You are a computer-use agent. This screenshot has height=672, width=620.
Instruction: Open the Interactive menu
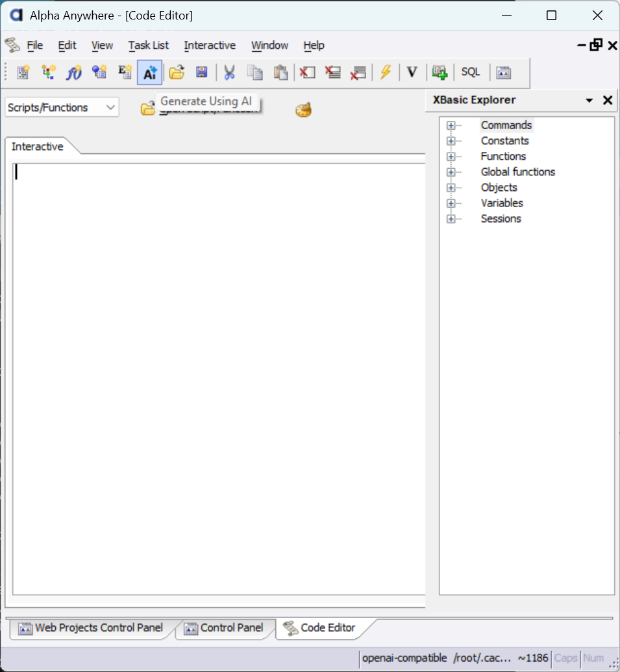210,45
